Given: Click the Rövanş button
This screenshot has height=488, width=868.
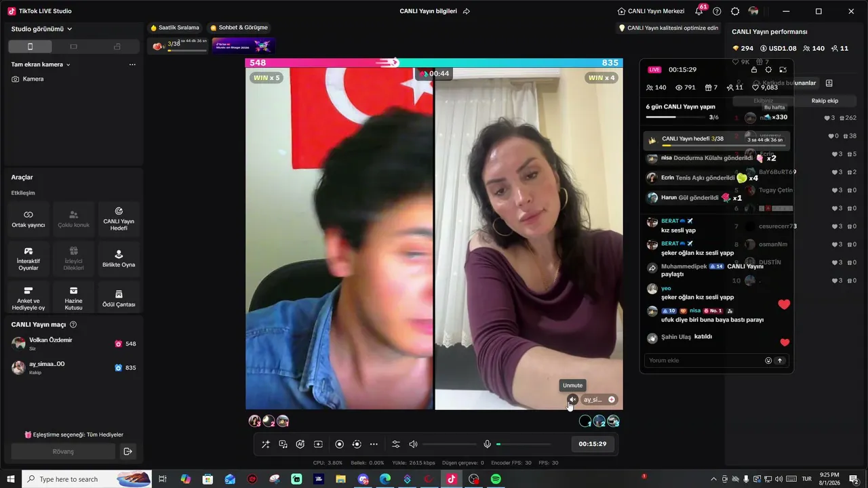Looking at the screenshot, I should point(63,451).
